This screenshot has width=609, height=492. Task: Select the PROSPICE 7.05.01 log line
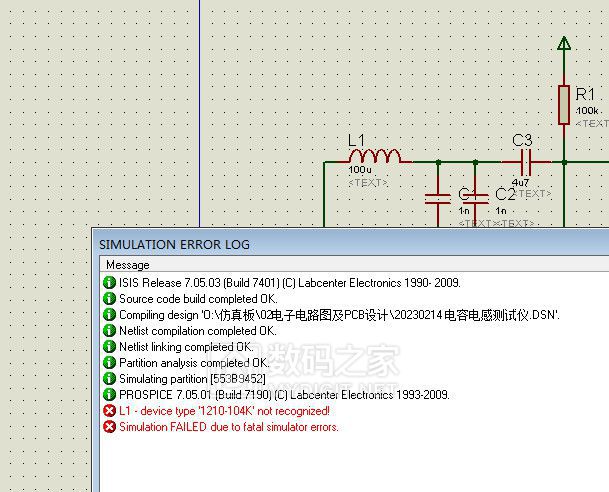pos(284,395)
